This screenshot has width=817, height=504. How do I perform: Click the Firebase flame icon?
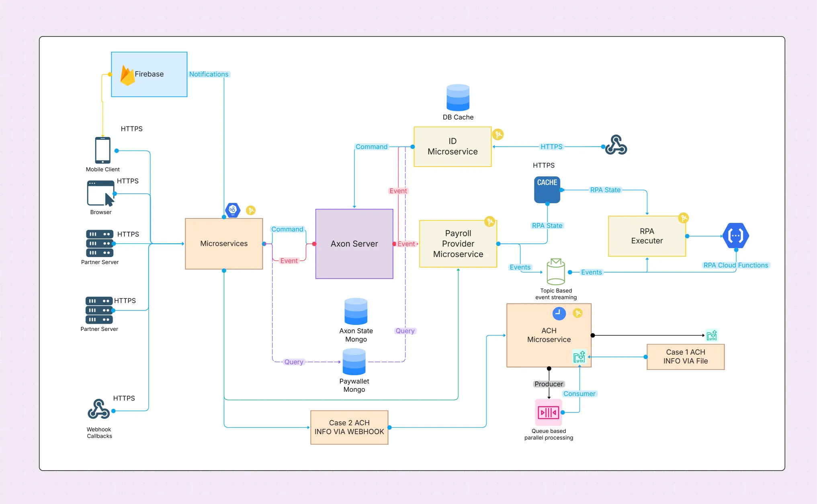tap(127, 75)
